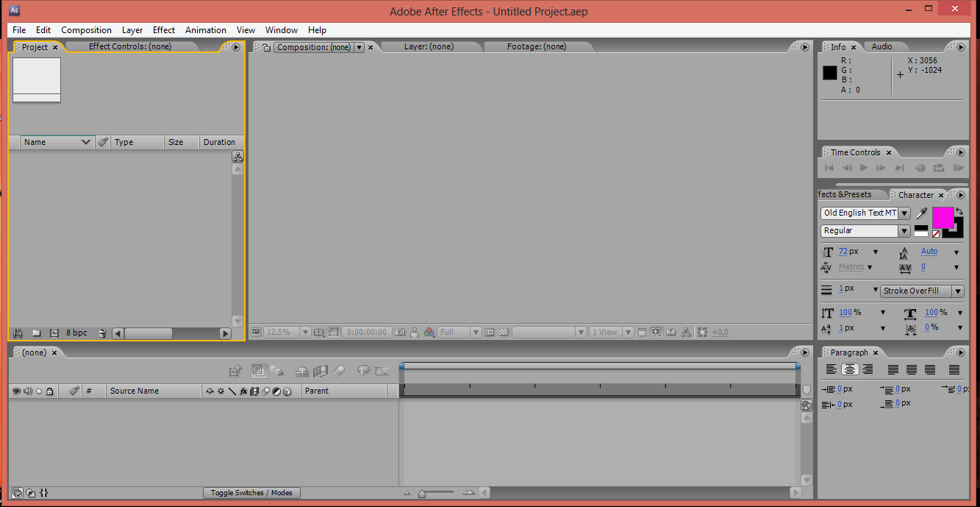Toggle Frame Blending enable switch in timeline
Screen dimensions: 980x507
point(321,372)
